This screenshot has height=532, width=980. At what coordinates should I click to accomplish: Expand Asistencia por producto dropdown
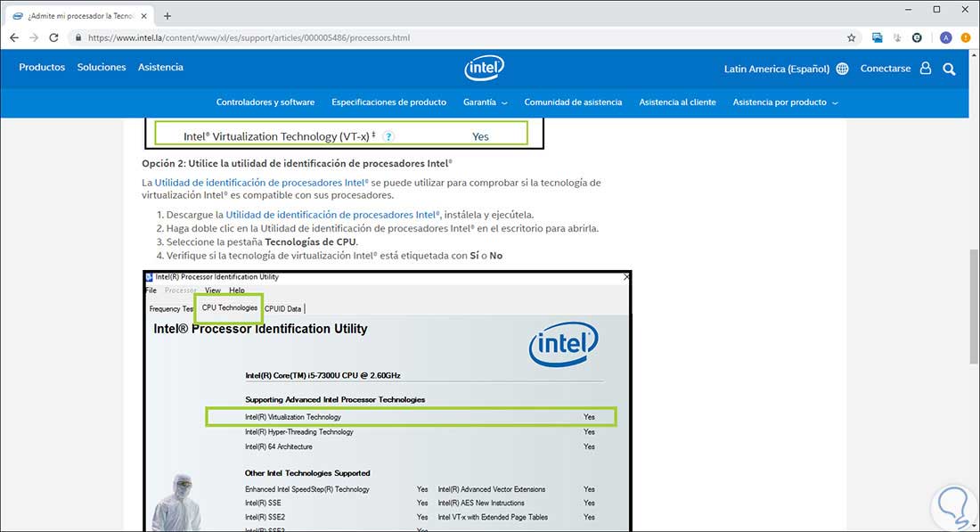[x=785, y=102]
